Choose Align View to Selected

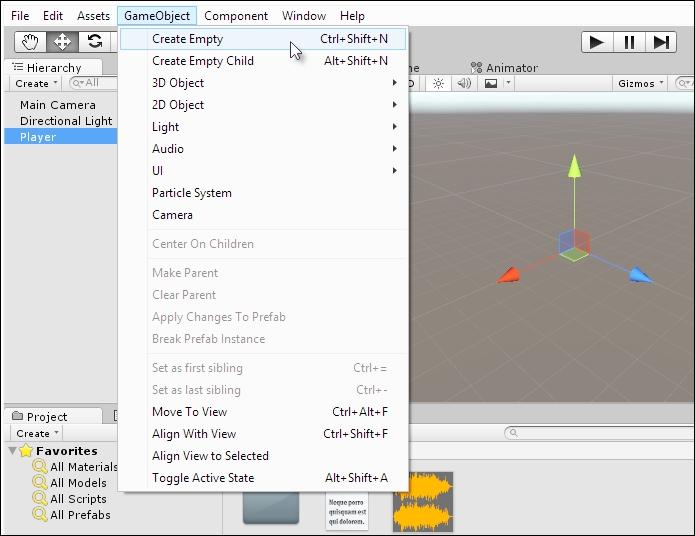click(263, 456)
